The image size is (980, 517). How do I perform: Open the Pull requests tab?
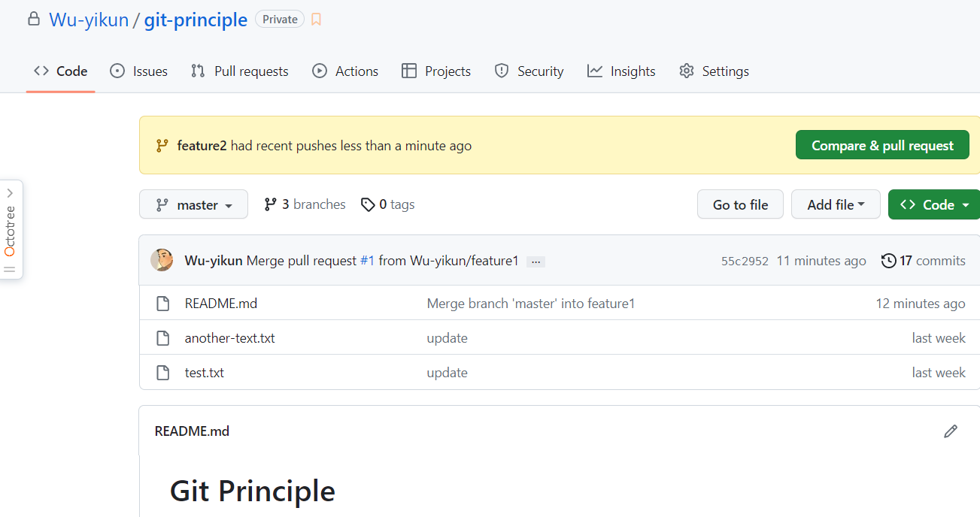pos(240,71)
